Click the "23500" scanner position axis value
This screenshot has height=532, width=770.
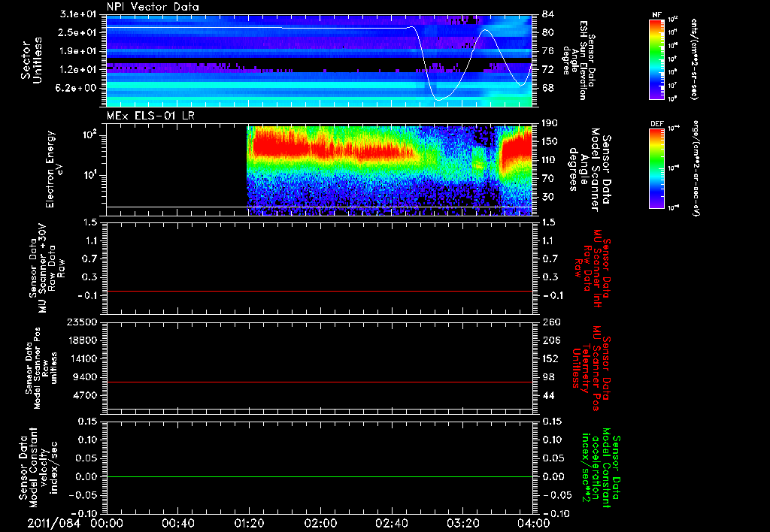tap(82, 322)
